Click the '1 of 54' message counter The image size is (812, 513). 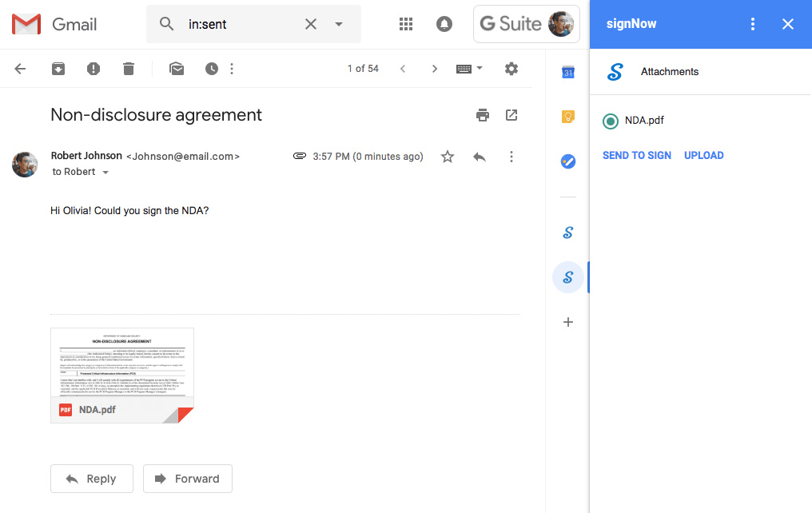[x=363, y=69]
